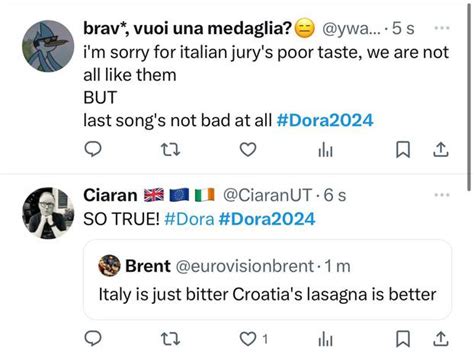Retweet the brav* vuoi una medaglia post
The image size is (474, 360).
(171, 150)
